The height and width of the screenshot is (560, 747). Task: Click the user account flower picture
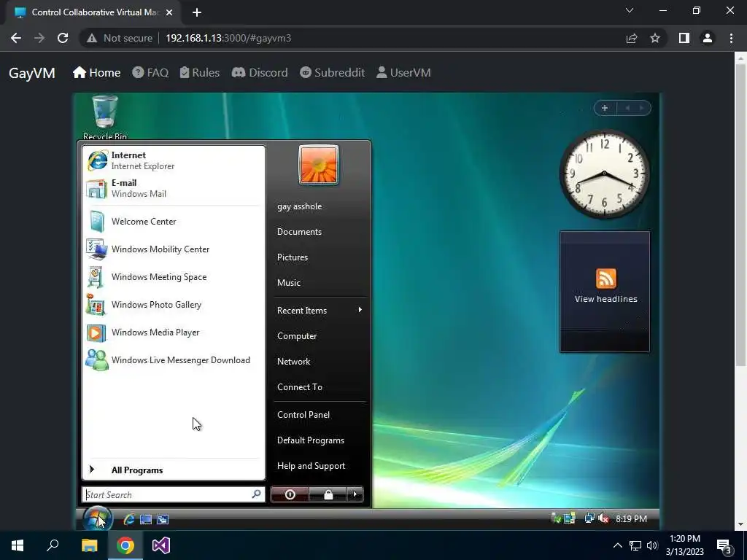tap(319, 165)
